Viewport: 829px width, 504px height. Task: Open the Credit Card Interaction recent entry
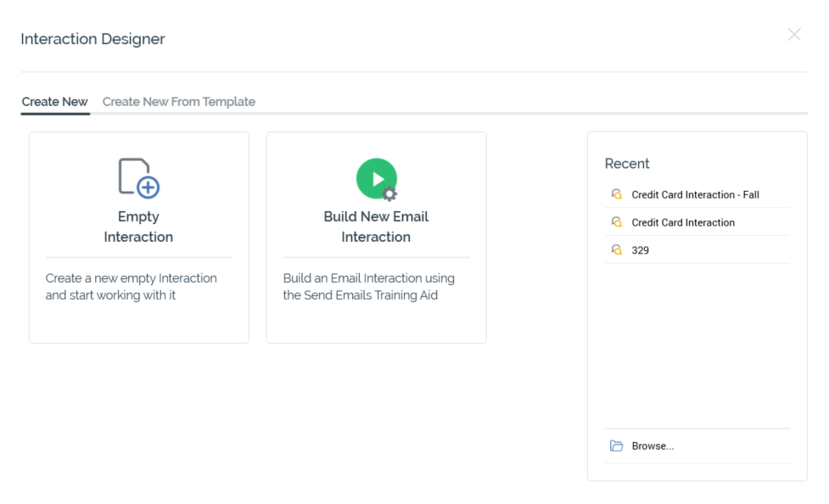point(683,222)
